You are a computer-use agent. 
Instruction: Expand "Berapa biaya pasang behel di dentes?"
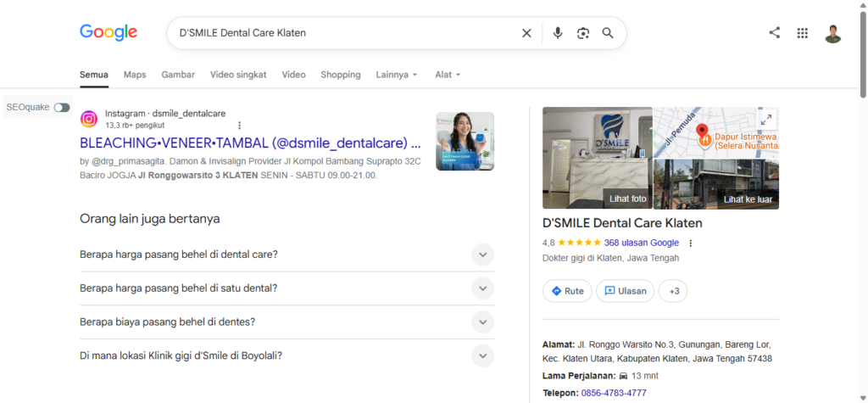coord(287,322)
